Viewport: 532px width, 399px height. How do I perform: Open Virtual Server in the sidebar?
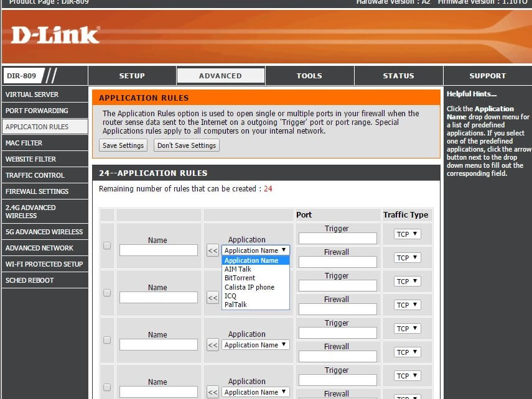pos(45,94)
